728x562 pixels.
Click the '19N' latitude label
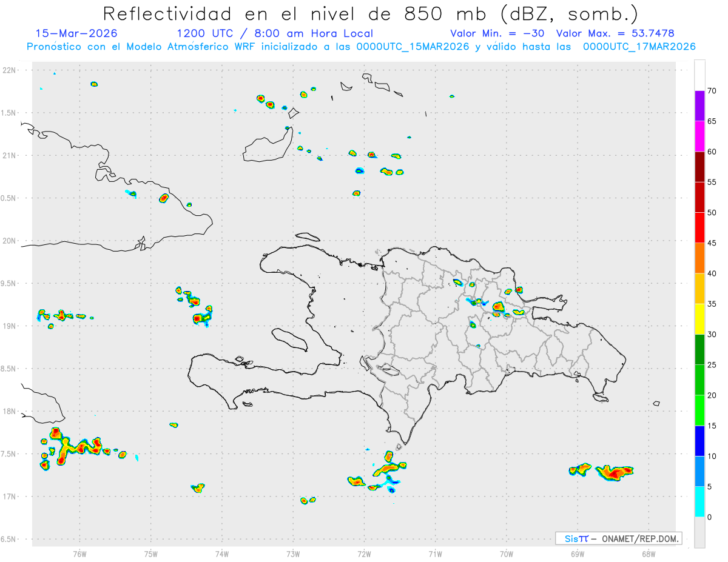click(x=10, y=326)
